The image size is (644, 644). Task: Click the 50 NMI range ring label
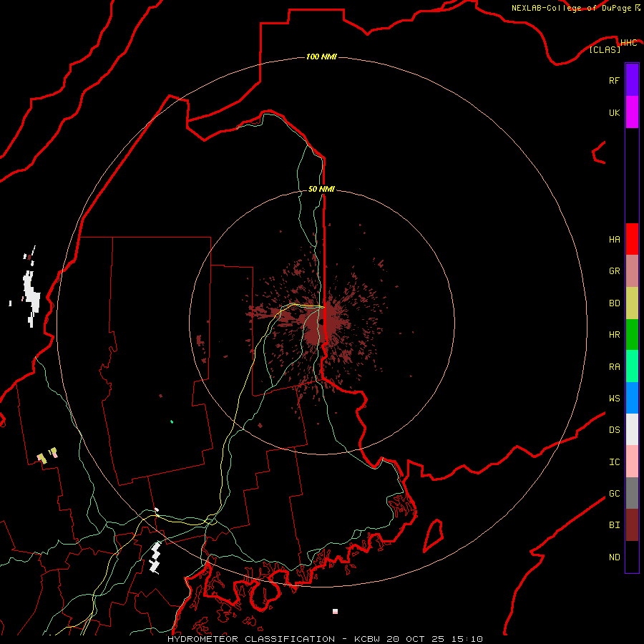pos(321,189)
